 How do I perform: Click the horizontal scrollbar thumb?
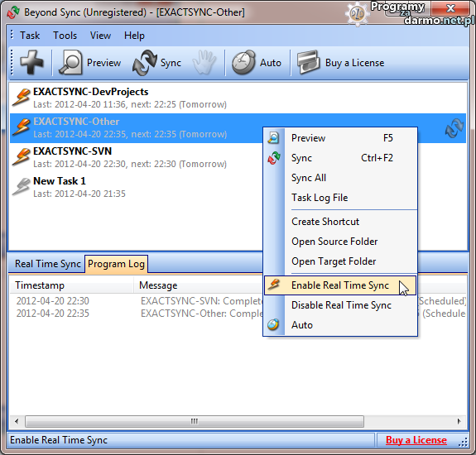(x=195, y=421)
